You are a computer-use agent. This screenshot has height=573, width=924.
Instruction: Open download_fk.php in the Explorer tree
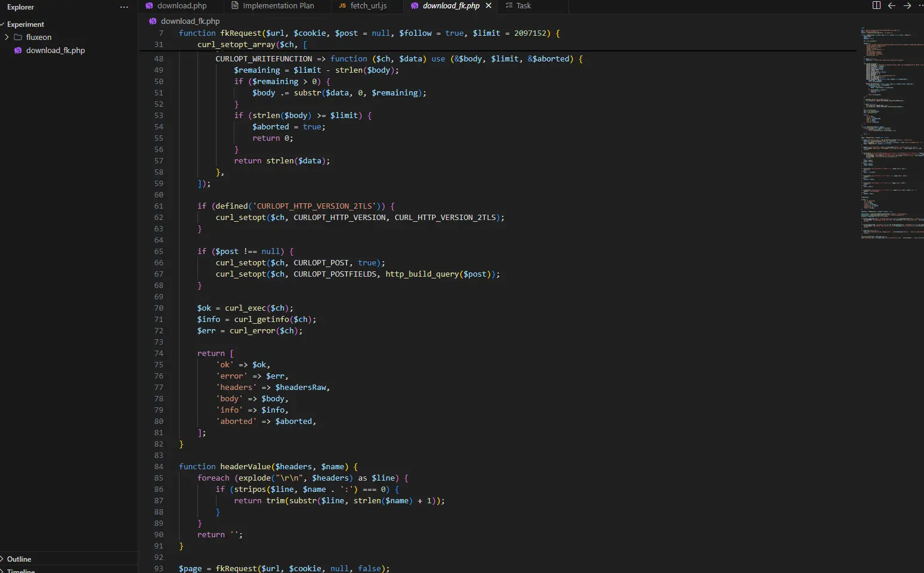(55, 50)
